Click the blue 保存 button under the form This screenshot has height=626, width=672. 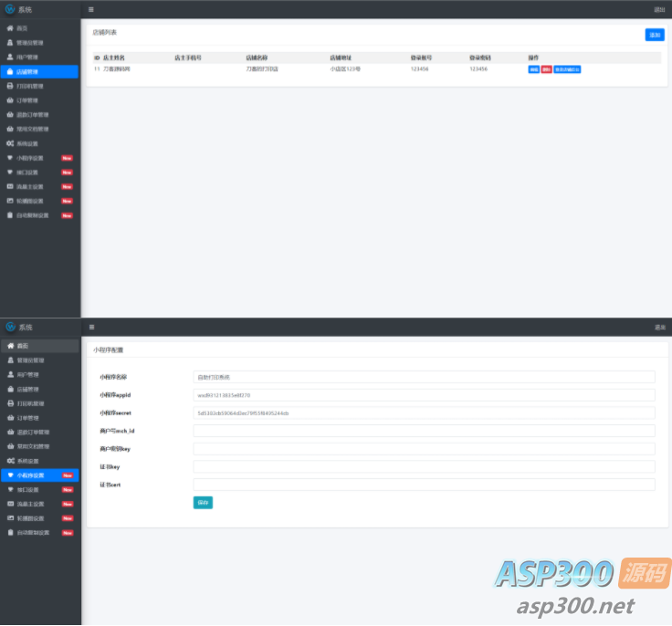(x=203, y=502)
